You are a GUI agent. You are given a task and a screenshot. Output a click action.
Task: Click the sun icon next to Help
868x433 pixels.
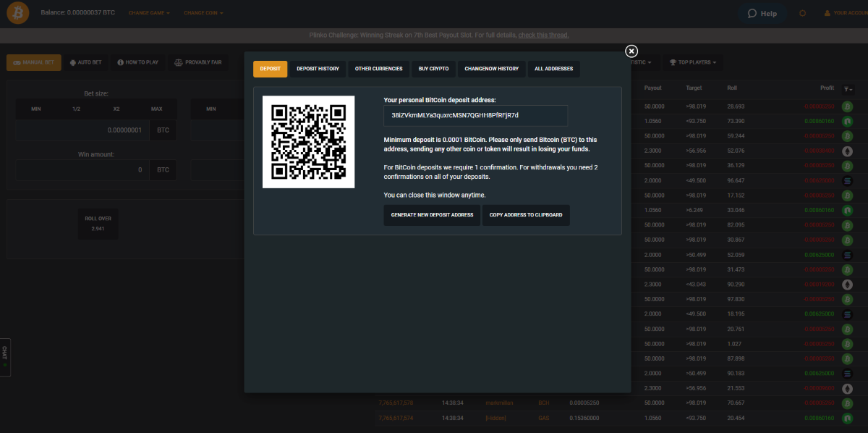coord(803,13)
